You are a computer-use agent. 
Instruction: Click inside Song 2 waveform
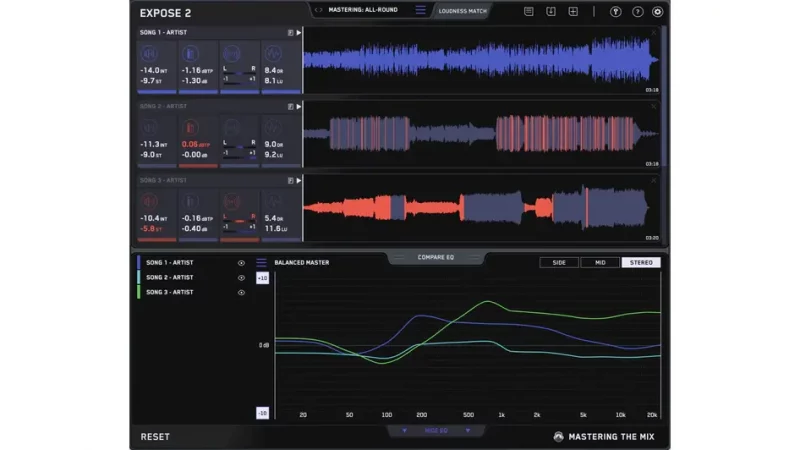[480, 134]
